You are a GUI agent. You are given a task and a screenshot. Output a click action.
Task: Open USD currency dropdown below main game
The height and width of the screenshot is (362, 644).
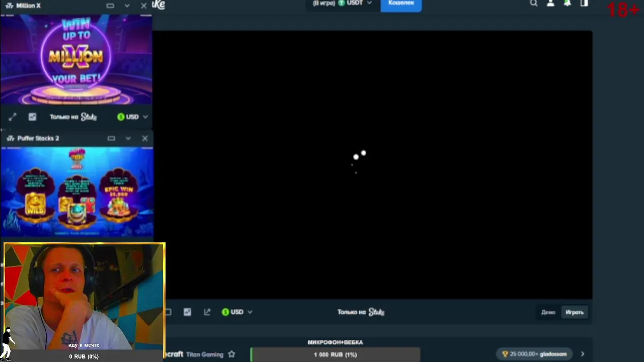point(237,312)
